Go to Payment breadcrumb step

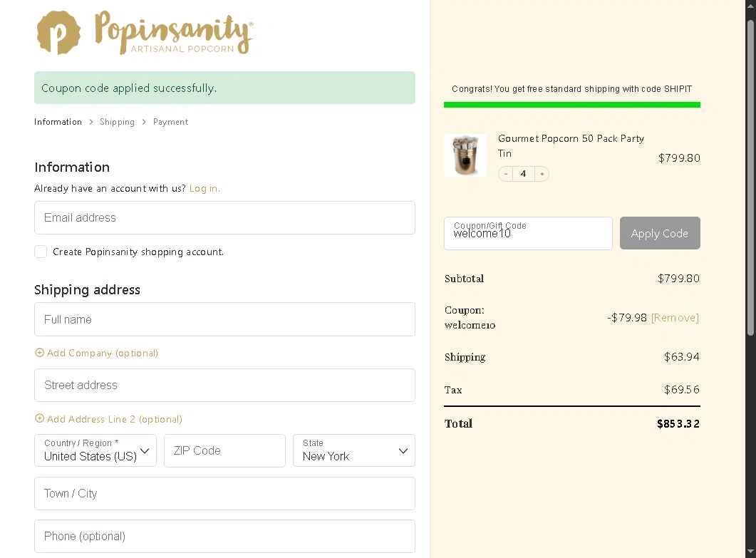(x=171, y=122)
